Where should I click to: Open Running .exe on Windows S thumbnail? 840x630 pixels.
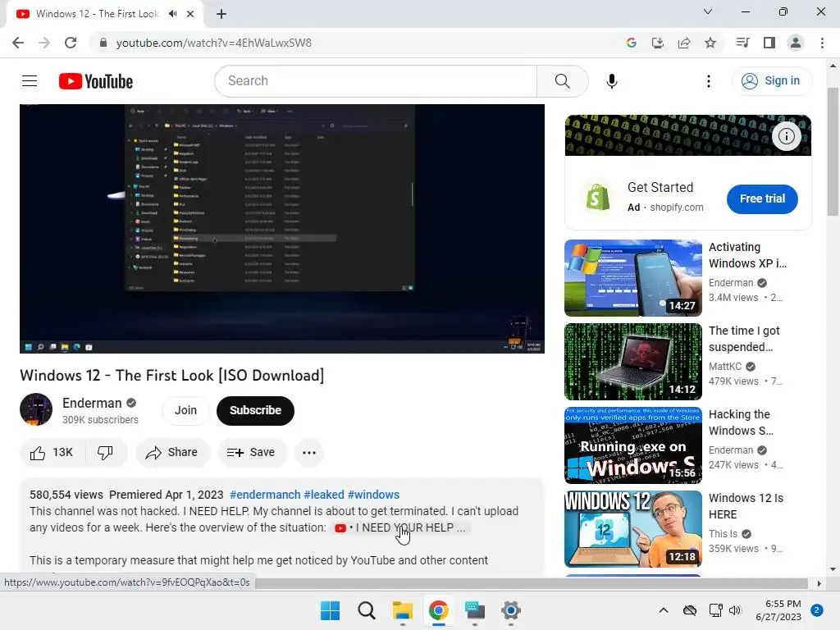[x=632, y=445]
